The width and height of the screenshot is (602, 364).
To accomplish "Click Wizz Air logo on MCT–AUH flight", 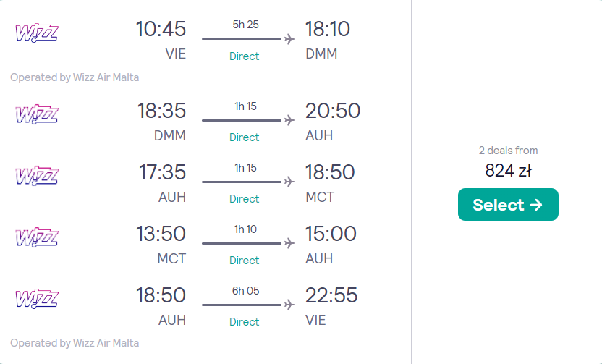I will (x=36, y=237).
